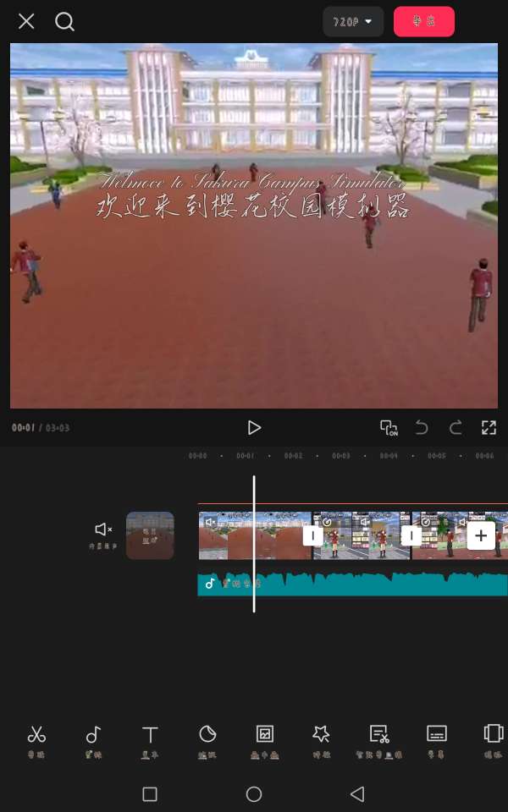Image resolution: width=508 pixels, height=812 pixels.
Task: Toggle the ON keyframe-link icon beside undo
Action: click(x=389, y=428)
